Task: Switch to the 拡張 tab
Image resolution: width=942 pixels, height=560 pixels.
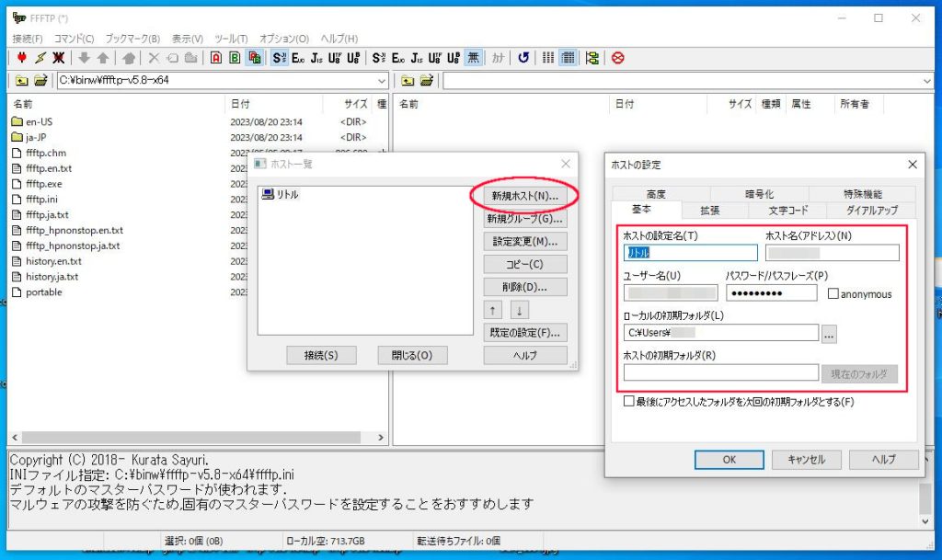Action: point(710,211)
